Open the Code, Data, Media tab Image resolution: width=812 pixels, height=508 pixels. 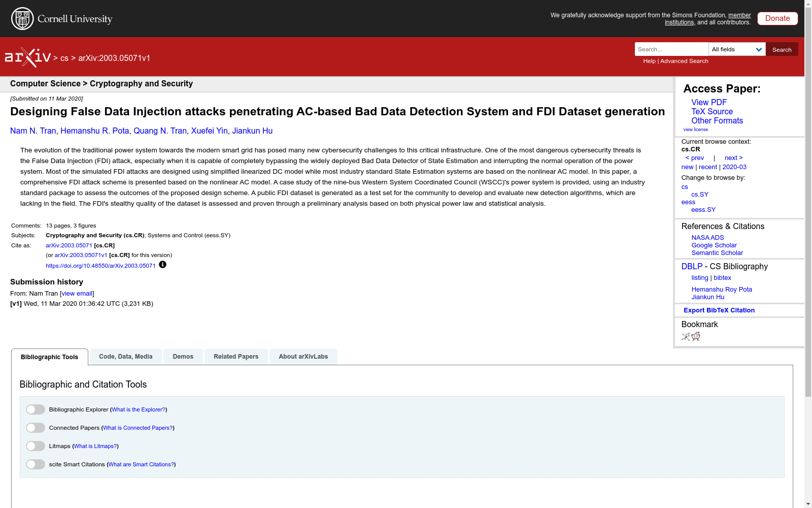pyautogui.click(x=126, y=357)
